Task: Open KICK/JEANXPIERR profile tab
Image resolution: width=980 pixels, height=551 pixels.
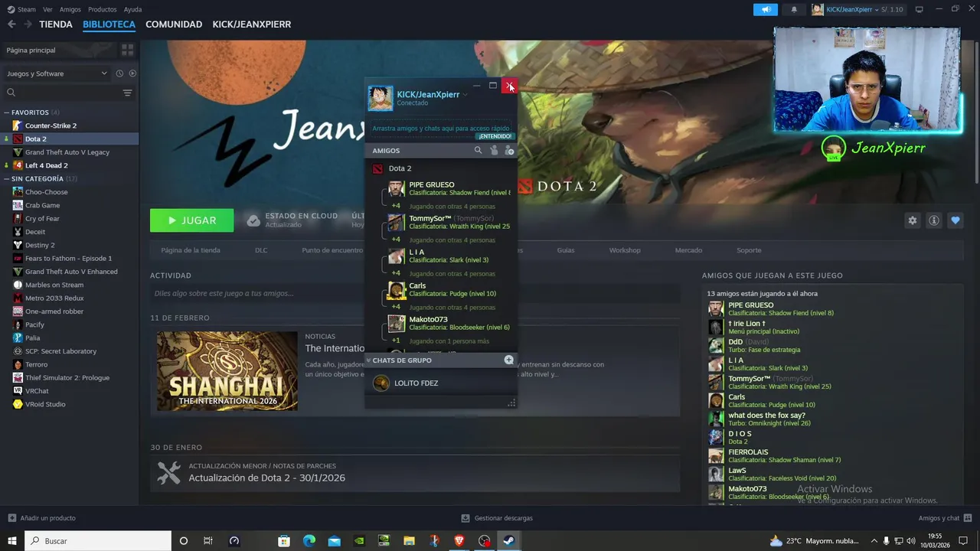Action: (251, 24)
